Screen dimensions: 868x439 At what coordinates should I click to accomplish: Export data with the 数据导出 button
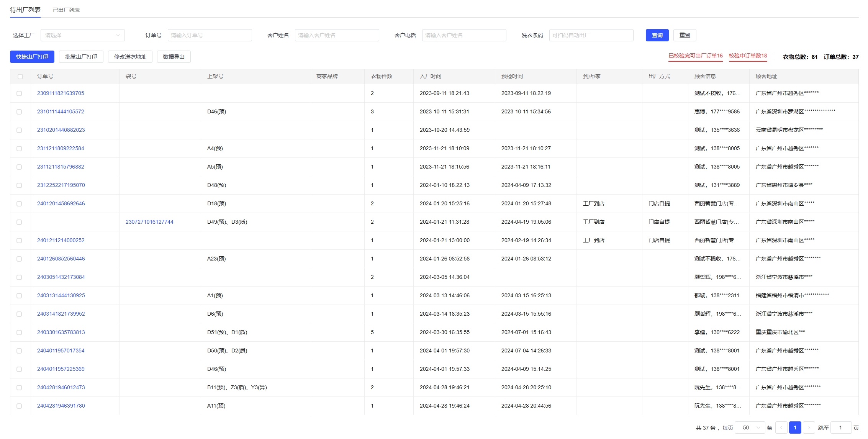174,57
